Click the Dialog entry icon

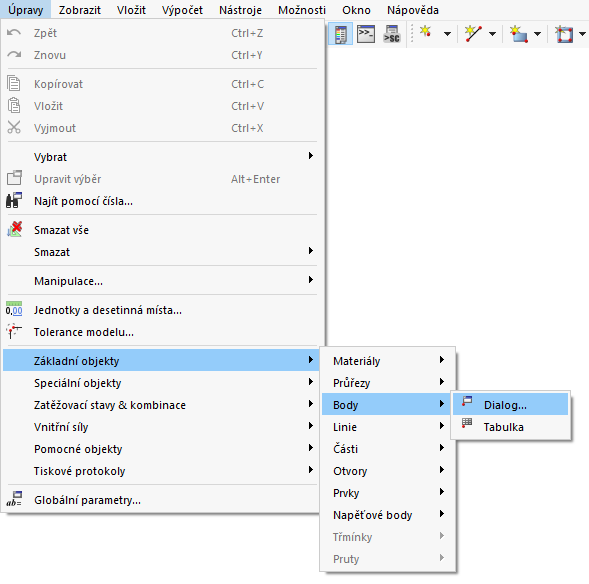[467, 401]
